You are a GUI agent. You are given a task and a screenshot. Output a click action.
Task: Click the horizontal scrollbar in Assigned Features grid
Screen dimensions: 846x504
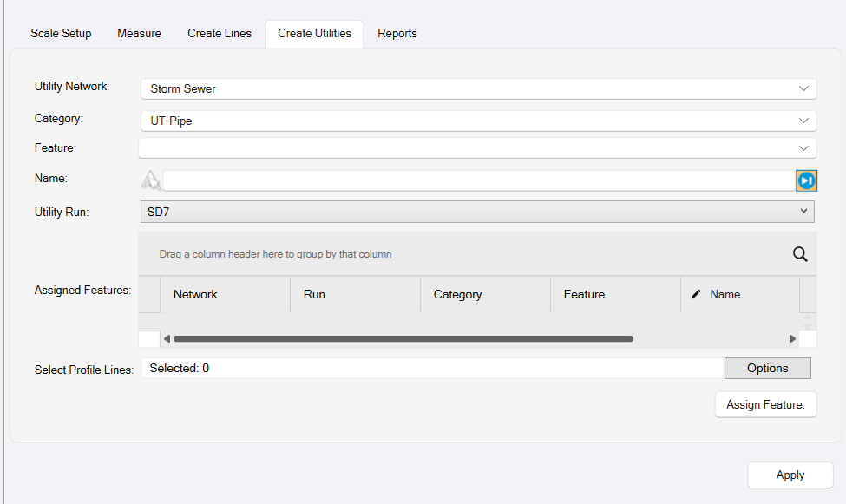pos(403,339)
